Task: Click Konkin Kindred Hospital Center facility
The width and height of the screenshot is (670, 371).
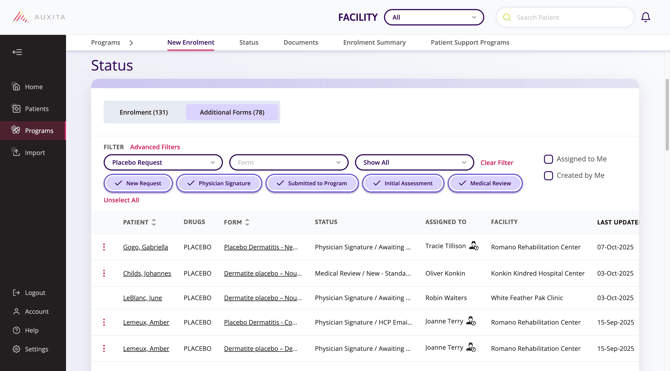Action: (538, 273)
